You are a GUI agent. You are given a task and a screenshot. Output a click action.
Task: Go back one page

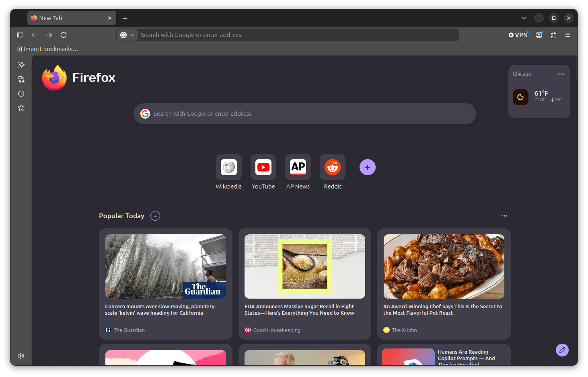[x=35, y=35]
